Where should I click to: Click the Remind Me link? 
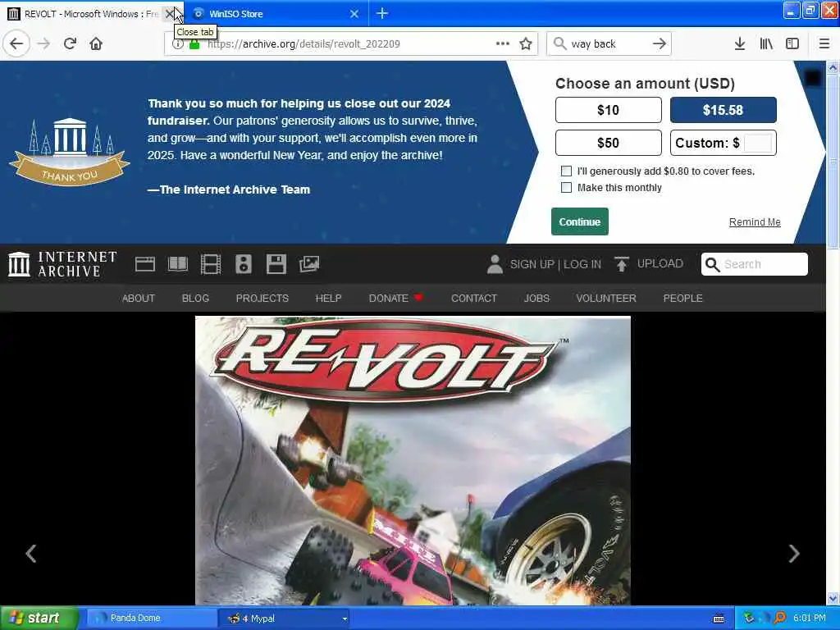tap(755, 221)
